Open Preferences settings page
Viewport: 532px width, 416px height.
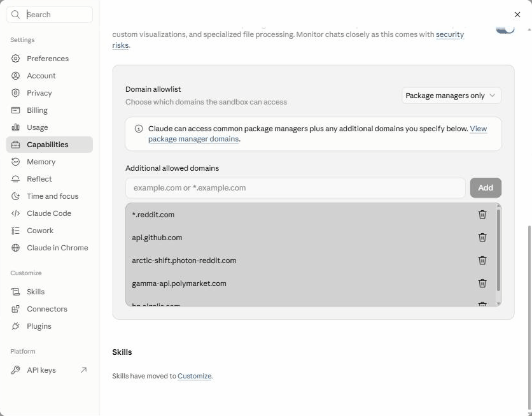pos(50,59)
